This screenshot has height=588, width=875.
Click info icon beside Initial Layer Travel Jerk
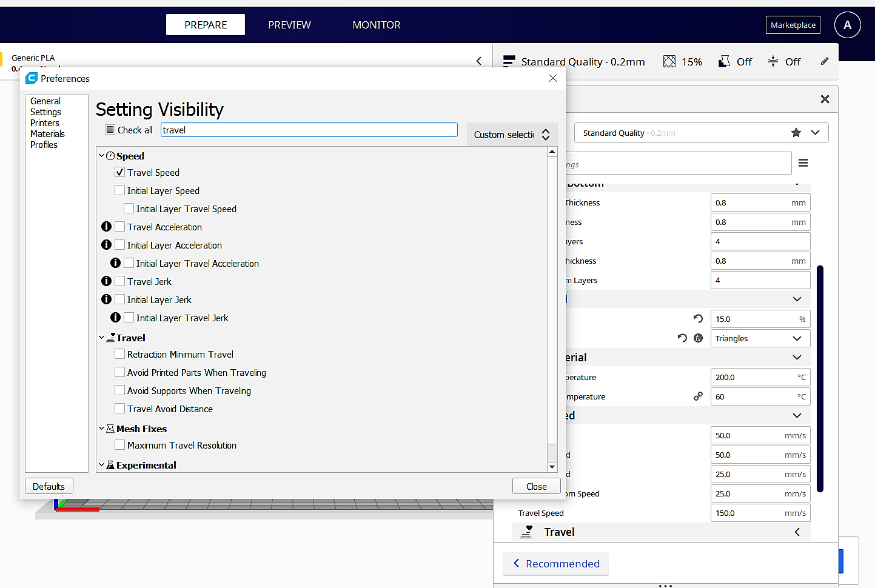(116, 318)
